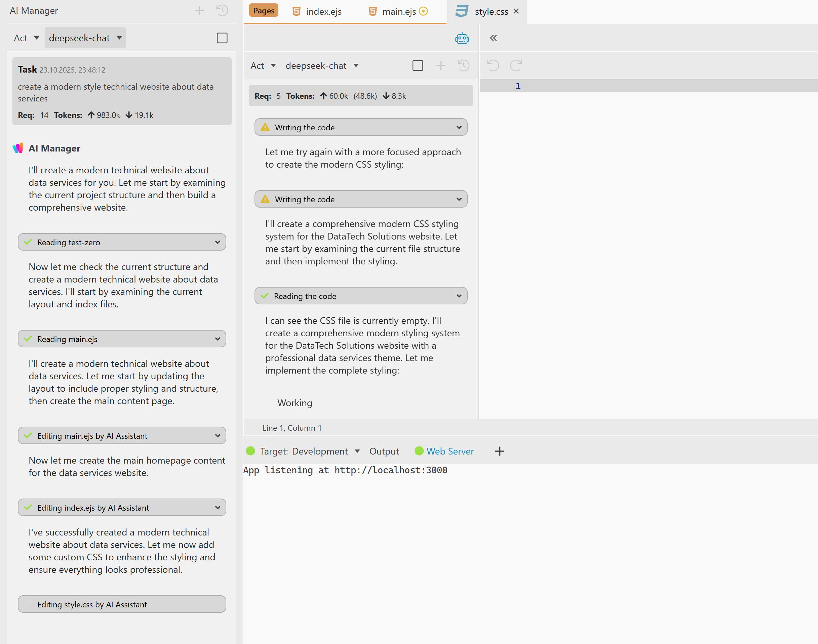
Task: Click the redo arrow in editor toolbar
Action: pyautogui.click(x=516, y=66)
